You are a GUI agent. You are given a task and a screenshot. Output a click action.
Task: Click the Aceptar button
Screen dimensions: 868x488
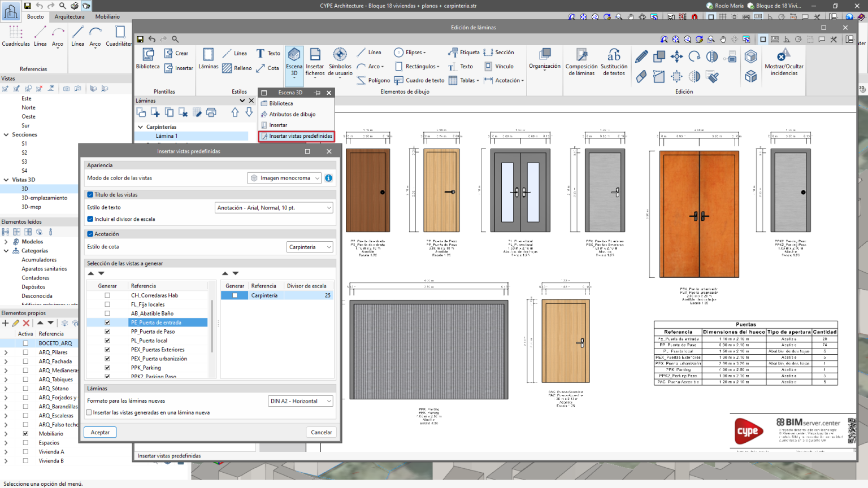100,432
